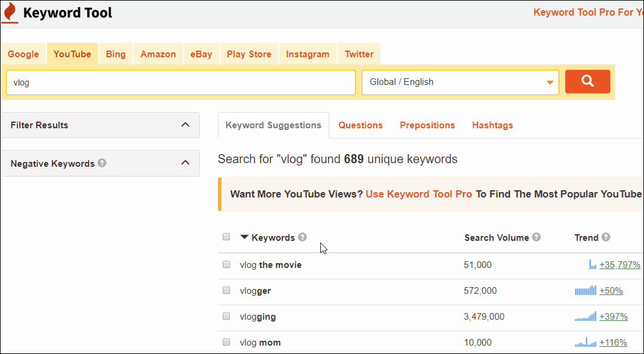Click the trend chart for vlog mom
644x354 pixels.
coord(585,342)
